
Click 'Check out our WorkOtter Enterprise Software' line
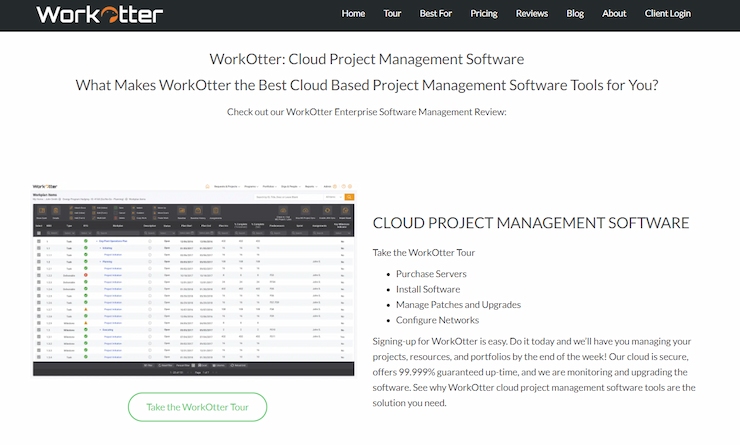pos(367,112)
